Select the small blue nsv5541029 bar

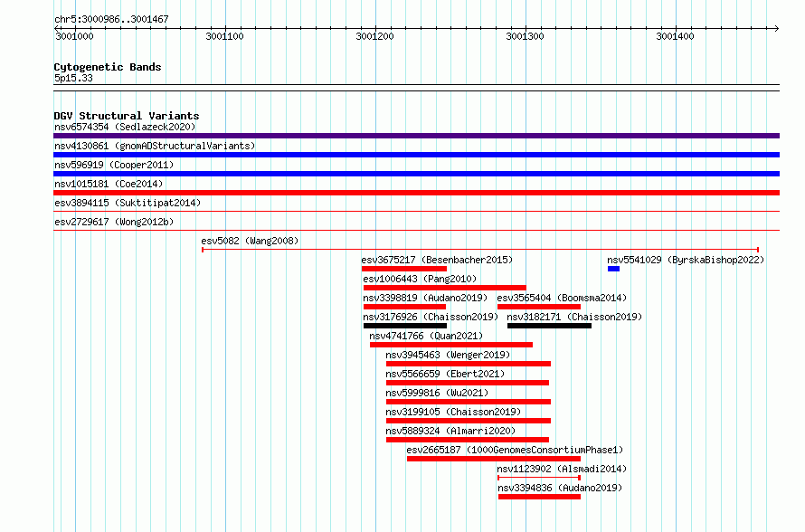pos(613,269)
